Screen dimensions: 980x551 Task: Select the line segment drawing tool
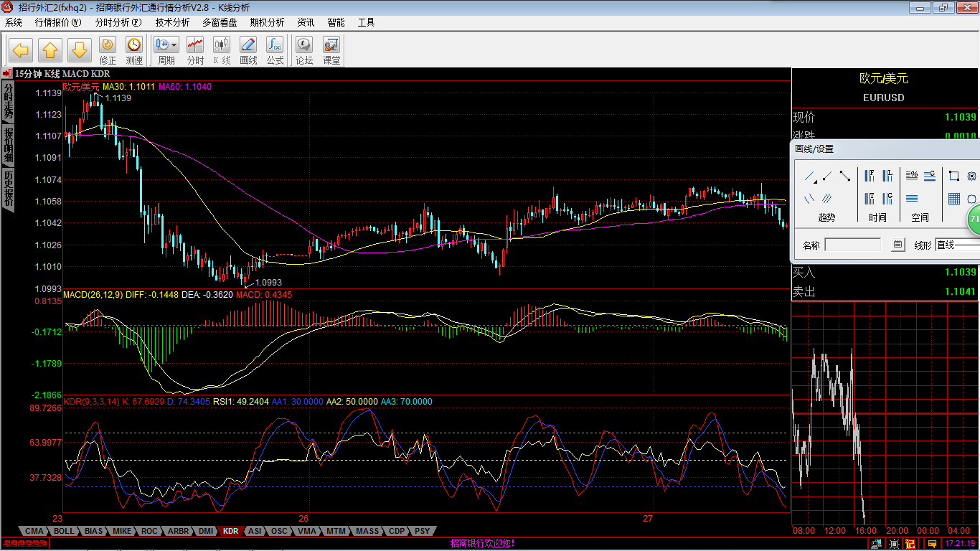click(845, 176)
